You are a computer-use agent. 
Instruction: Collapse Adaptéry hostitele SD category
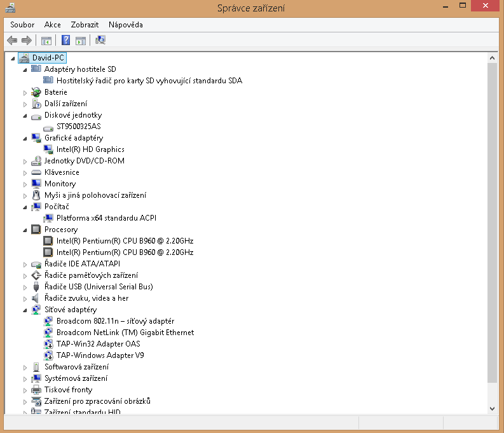pyautogui.click(x=25, y=70)
